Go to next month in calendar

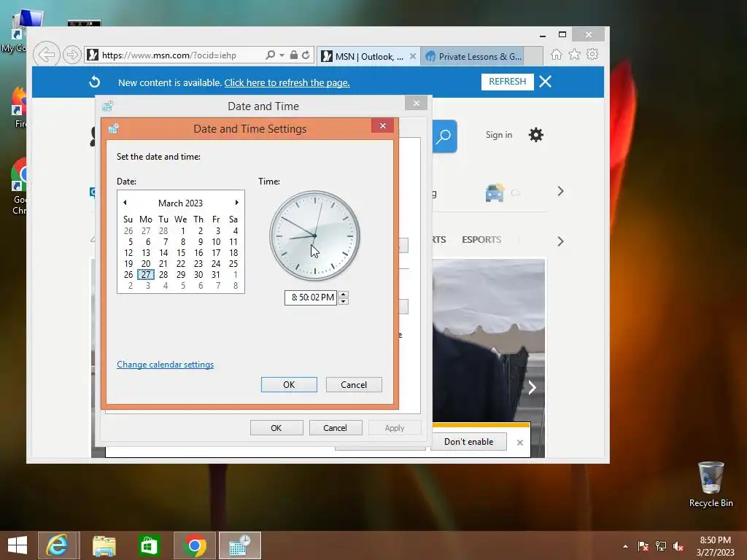pos(237,203)
